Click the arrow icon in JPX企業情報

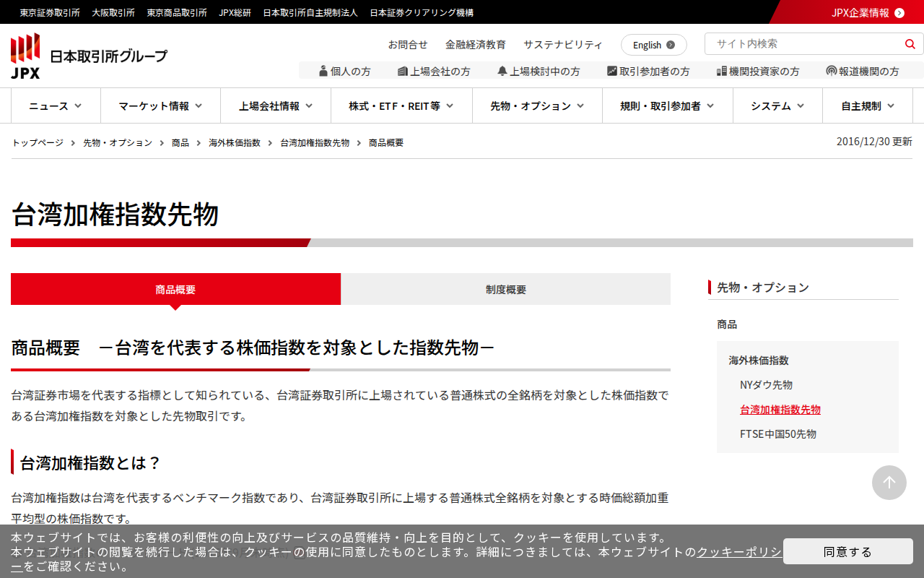click(899, 12)
